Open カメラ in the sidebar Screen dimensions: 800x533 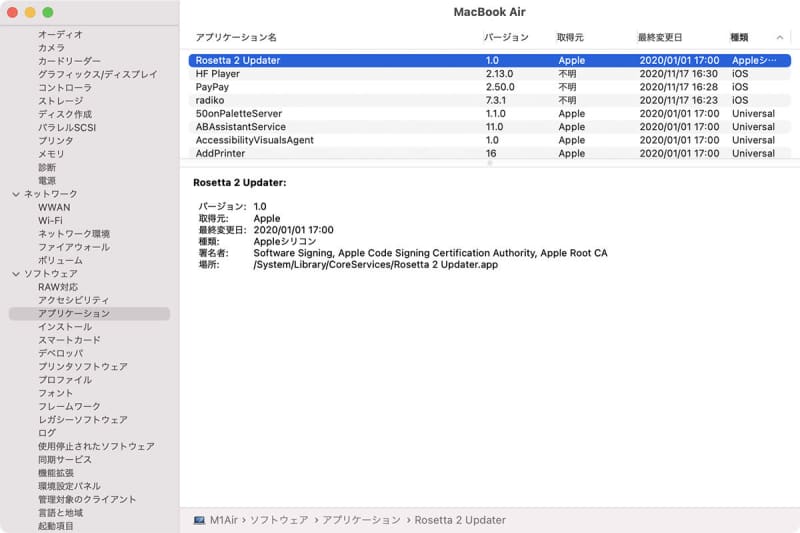52,48
